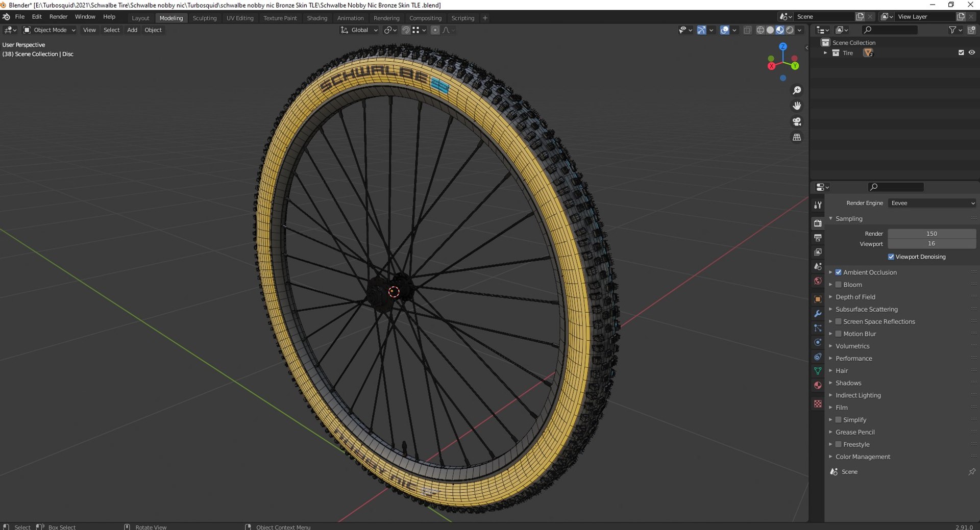Toggle the Viewport Denoising checkbox
This screenshot has width=980, height=530.
(x=891, y=257)
